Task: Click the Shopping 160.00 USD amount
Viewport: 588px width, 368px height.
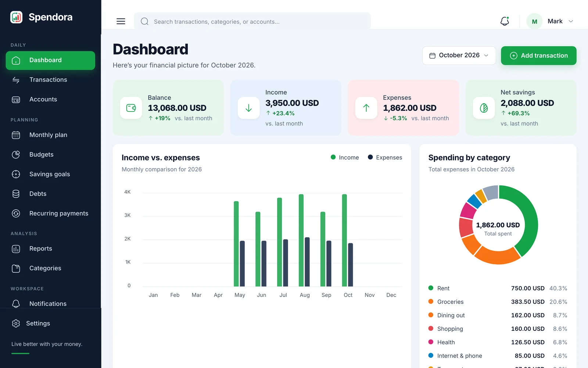Action: coord(528,329)
